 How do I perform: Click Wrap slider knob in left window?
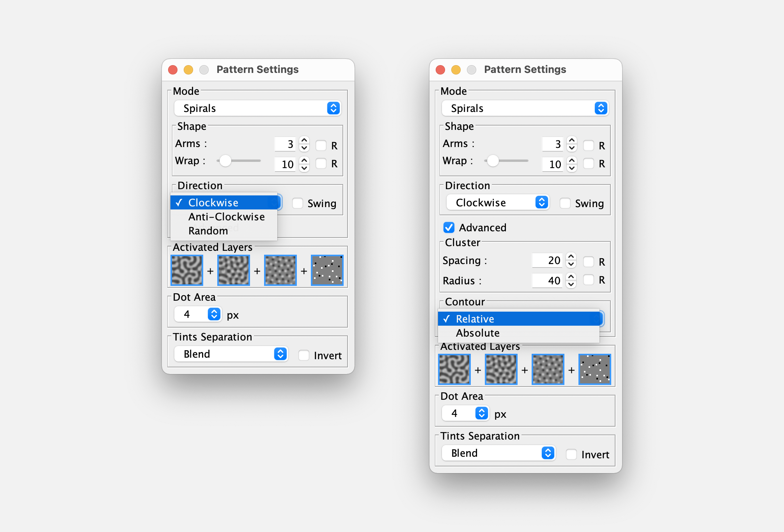pyautogui.click(x=225, y=161)
